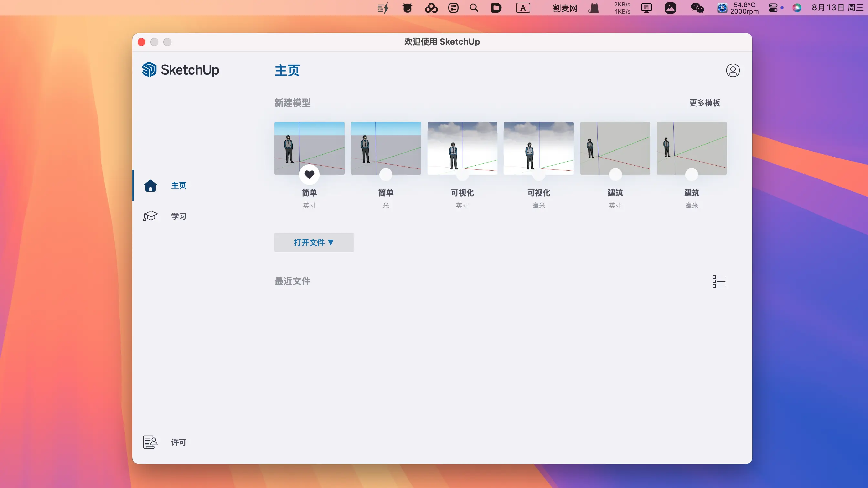Open Spotlight search in menu bar
This screenshot has width=868, height=488.
[x=474, y=8]
